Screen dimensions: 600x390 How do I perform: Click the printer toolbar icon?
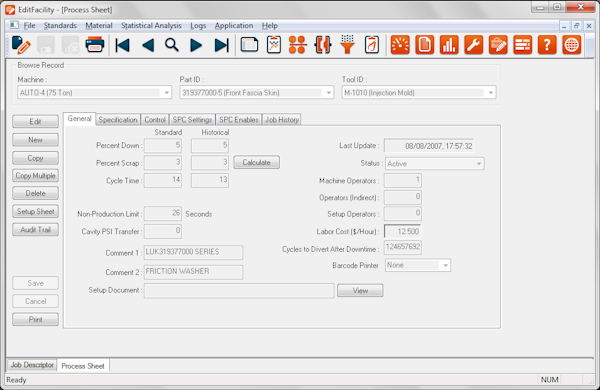[x=95, y=45]
